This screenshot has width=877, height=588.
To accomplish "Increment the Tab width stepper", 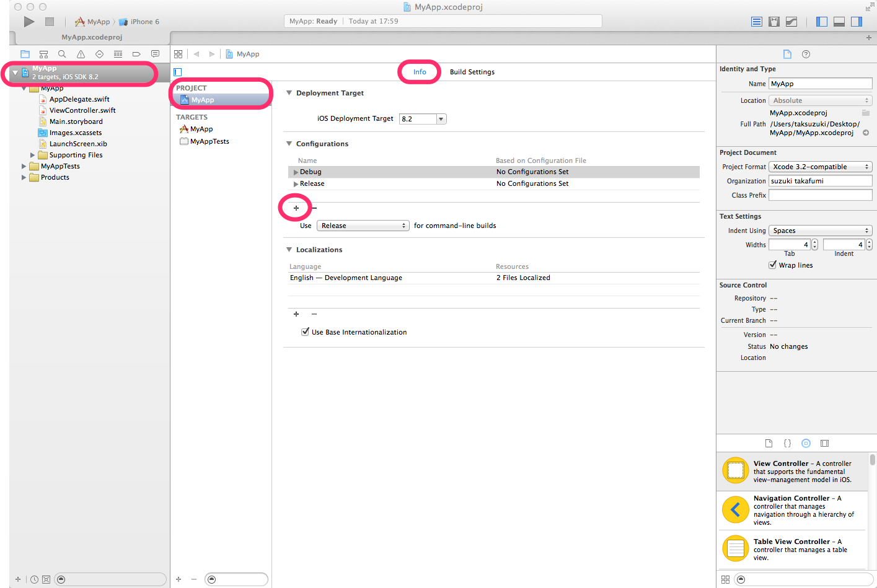I will 814,242.
